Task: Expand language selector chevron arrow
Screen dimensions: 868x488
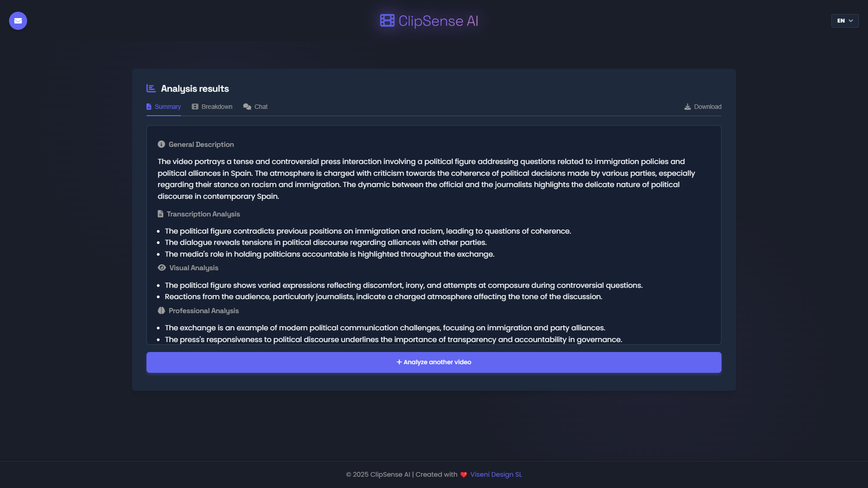Action: point(851,21)
